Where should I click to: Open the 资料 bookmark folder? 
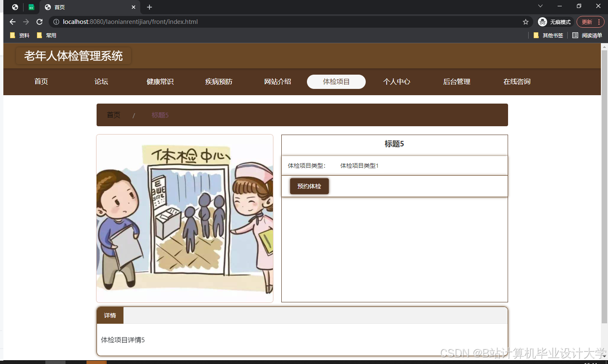click(x=20, y=36)
